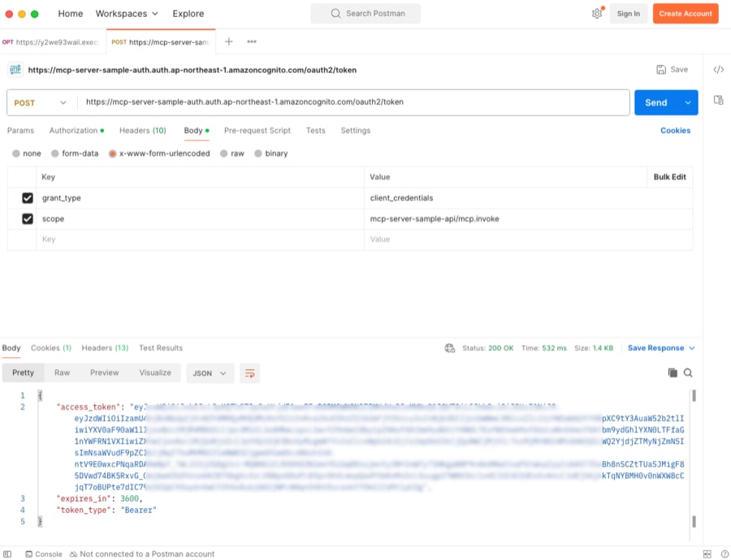Image resolution: width=731 pixels, height=560 pixels.
Task: Click the empty Value placeholder cell
Action: click(x=528, y=239)
